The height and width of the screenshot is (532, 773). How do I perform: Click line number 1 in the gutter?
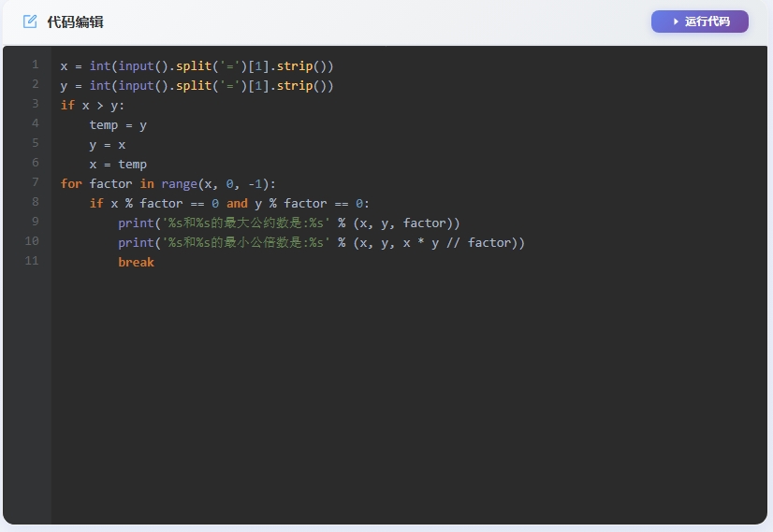[35, 65]
